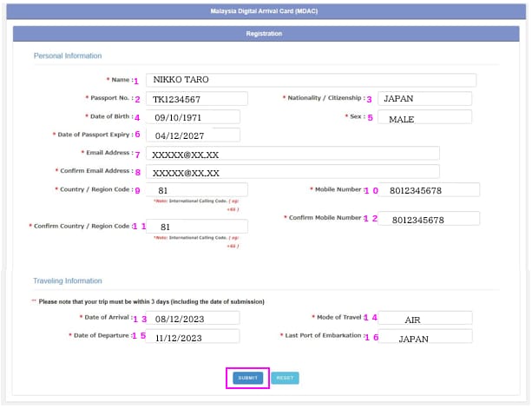Screen dimensions: 532x409
Task: Click the Name input field
Action: point(311,80)
